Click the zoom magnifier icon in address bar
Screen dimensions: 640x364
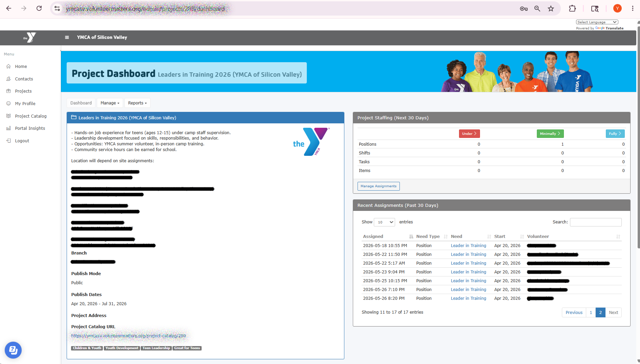[537, 9]
